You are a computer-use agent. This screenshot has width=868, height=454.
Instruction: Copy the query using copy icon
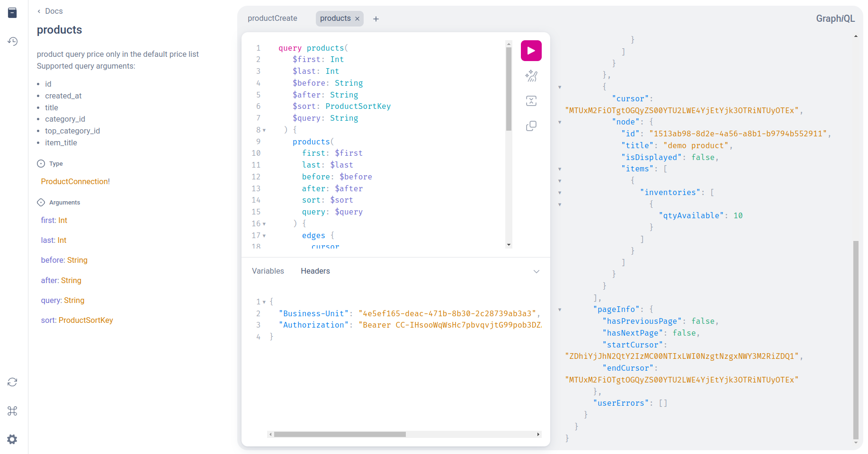[x=531, y=126]
